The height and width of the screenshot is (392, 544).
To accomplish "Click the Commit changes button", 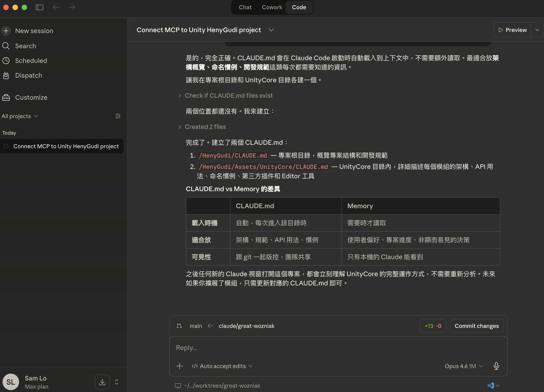I will click(x=476, y=326).
